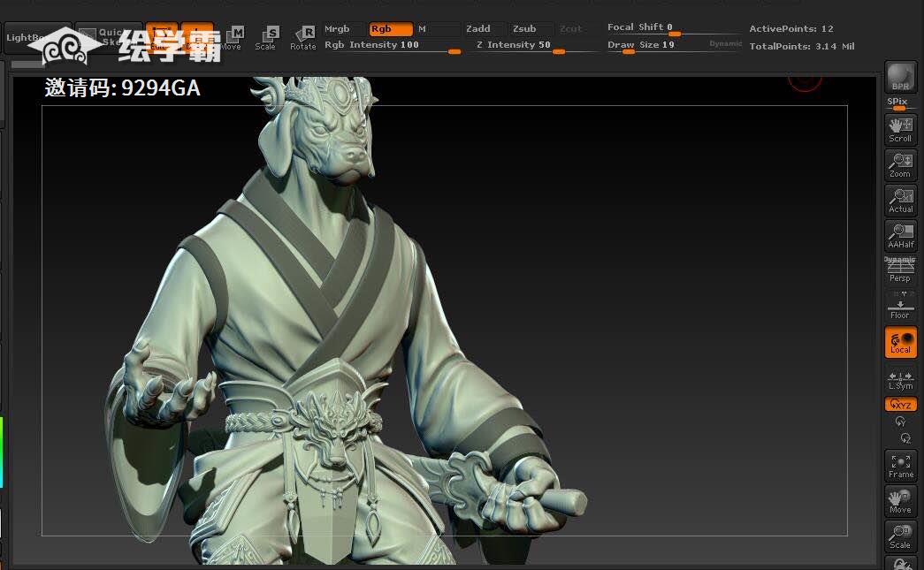The height and width of the screenshot is (570, 924).
Task: Activate AAHalf antialiased half view
Action: 900,235
